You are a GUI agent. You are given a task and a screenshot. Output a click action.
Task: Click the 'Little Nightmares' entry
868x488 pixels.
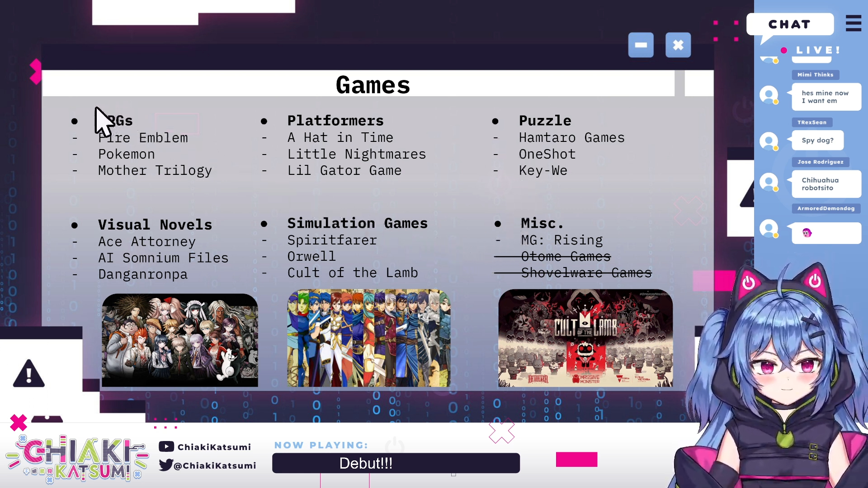[x=357, y=154]
